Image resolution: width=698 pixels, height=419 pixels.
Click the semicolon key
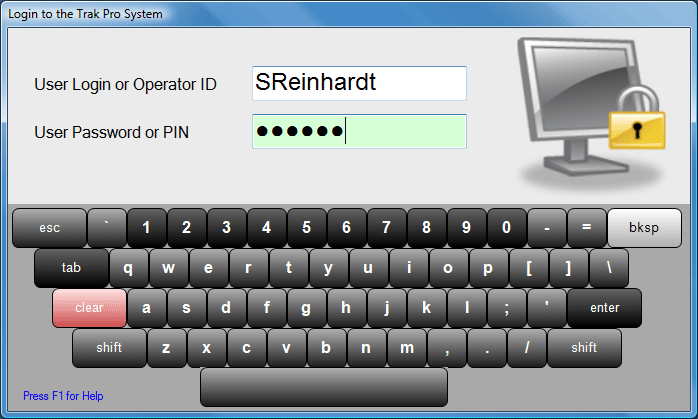(507, 308)
